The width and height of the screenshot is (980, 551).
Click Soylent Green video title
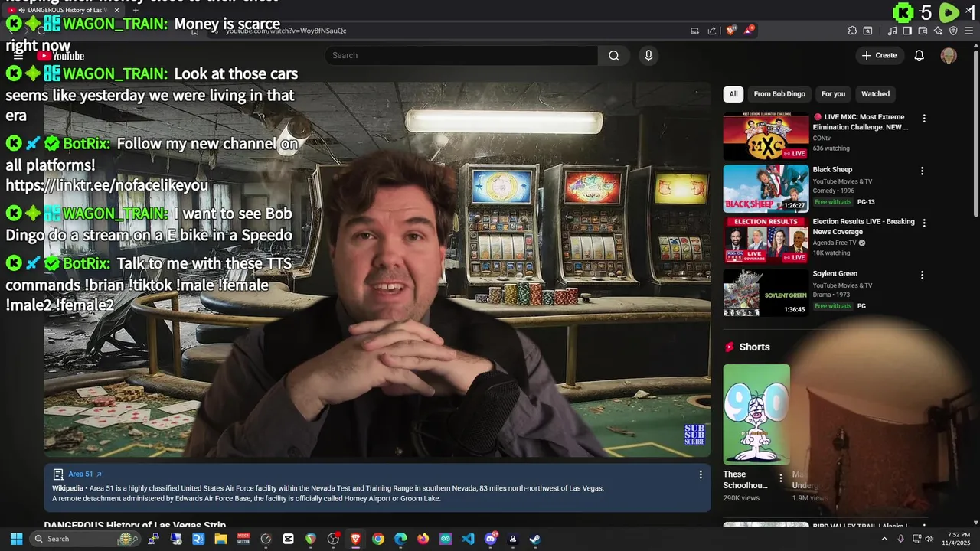tap(835, 274)
